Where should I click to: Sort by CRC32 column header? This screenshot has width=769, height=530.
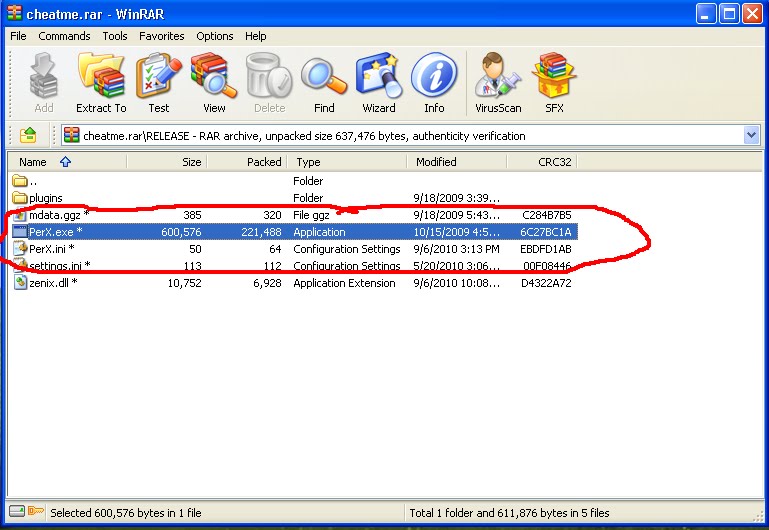pos(542,162)
